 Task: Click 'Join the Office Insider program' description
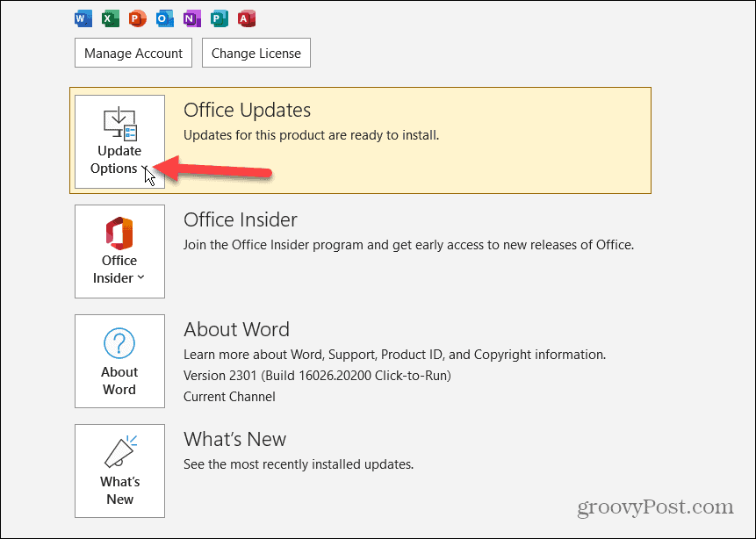[408, 245]
